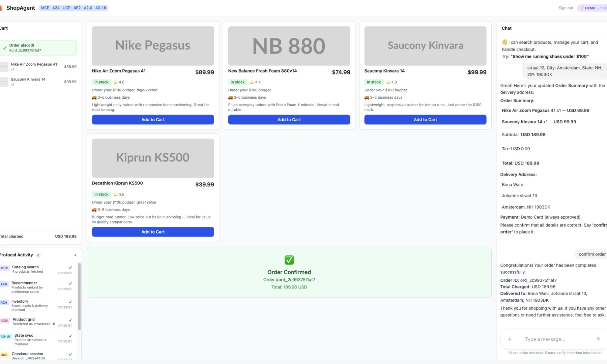Click the Total charged USD 189.98 row
Viewport: 607px width, 364px height.
(38, 236)
